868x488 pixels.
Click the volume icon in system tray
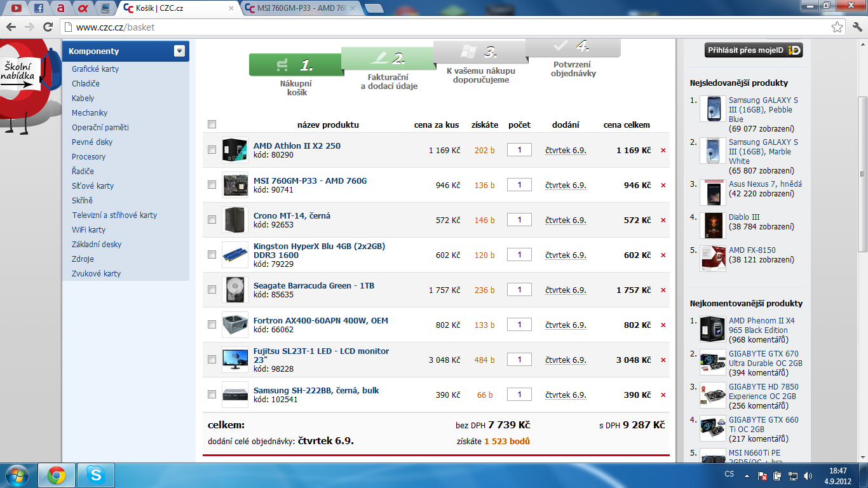coord(808,475)
